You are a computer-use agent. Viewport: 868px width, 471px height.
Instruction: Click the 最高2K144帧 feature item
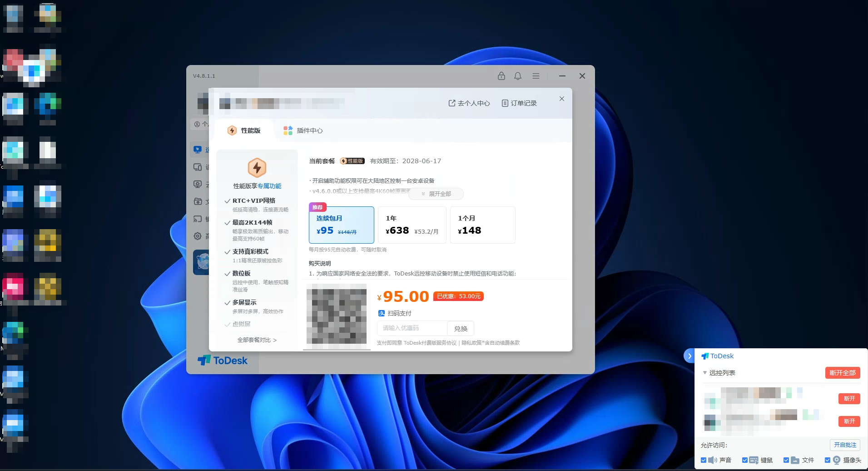click(257, 230)
